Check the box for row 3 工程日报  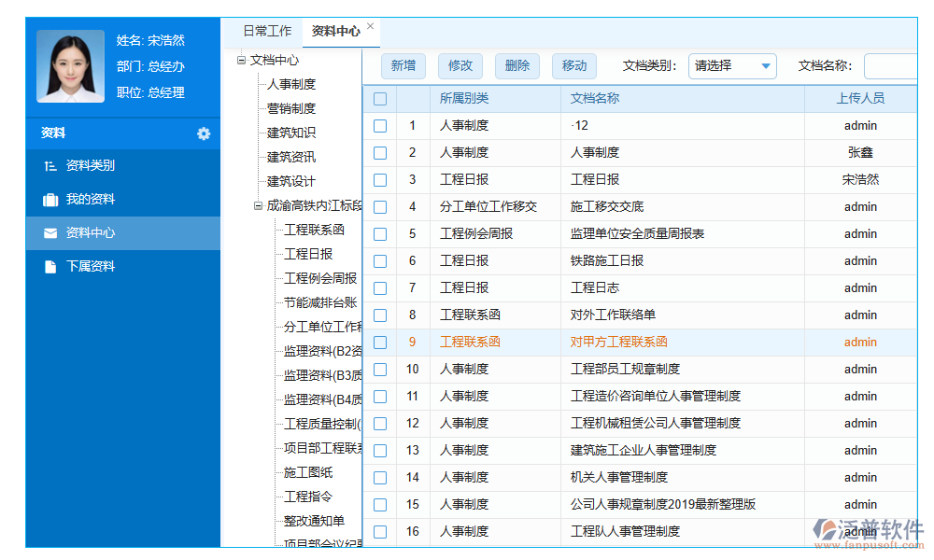point(380,180)
